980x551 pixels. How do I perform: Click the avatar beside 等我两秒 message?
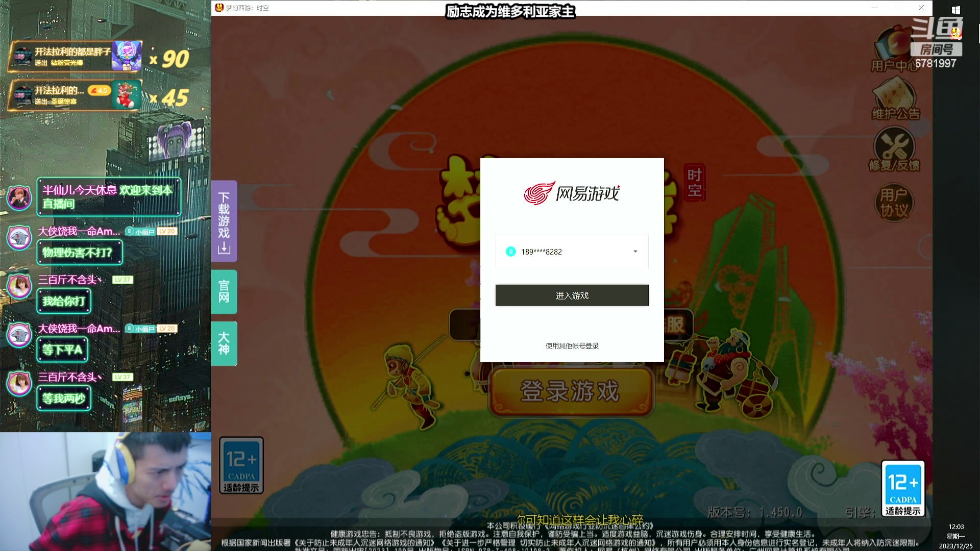pyautogui.click(x=19, y=384)
